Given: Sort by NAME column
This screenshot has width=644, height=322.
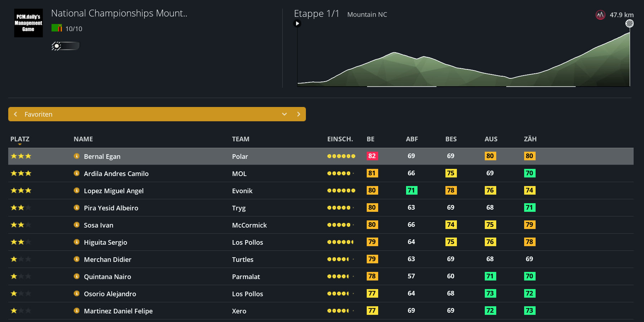Looking at the screenshot, I should pos(83,139).
